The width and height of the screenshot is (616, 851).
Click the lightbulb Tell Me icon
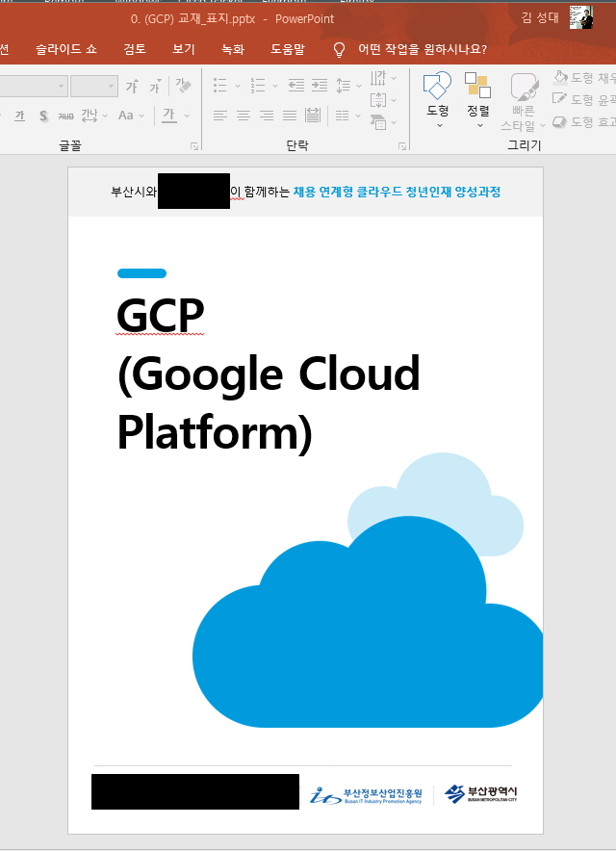click(x=339, y=50)
